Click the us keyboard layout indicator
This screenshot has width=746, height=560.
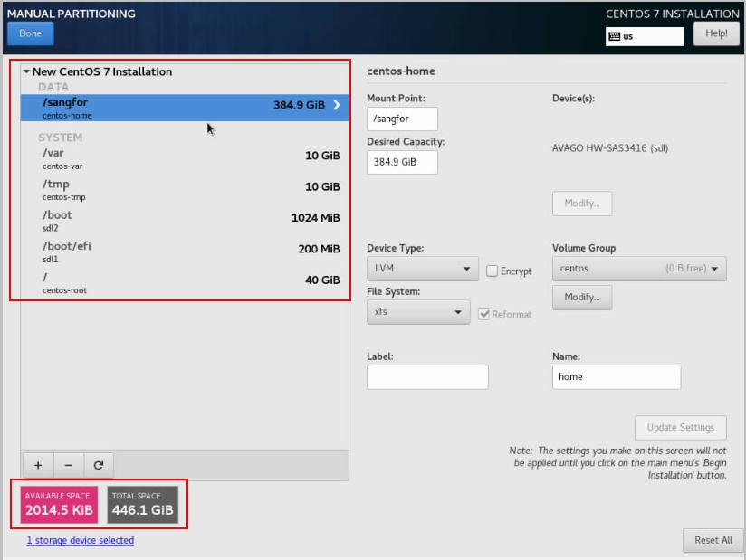tap(645, 36)
